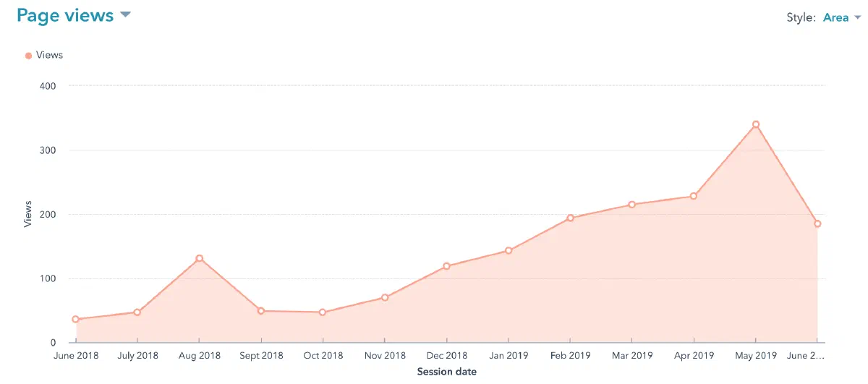This screenshot has height=384, width=868.
Task: Click the Apr 2019 data point
Action: click(x=694, y=196)
